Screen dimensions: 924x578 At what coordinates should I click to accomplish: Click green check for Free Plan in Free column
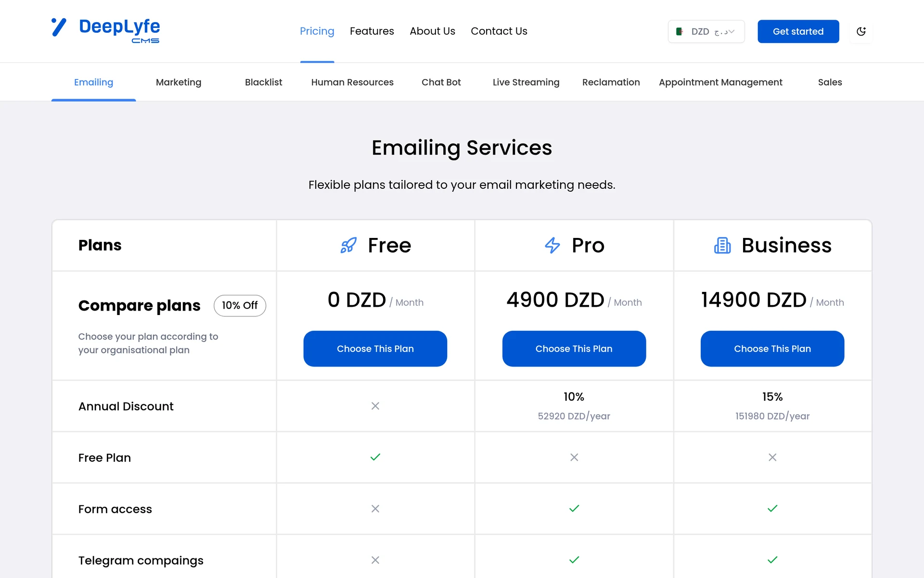375,457
